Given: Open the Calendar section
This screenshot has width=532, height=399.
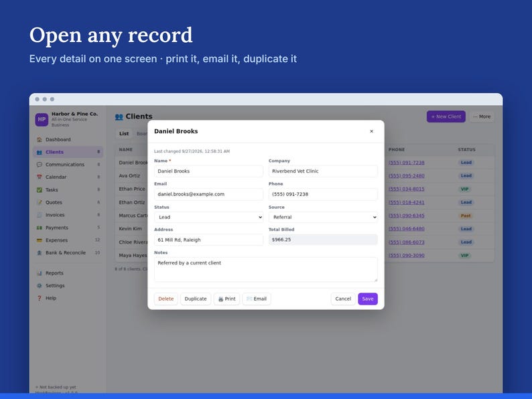Looking at the screenshot, I should 56,177.
